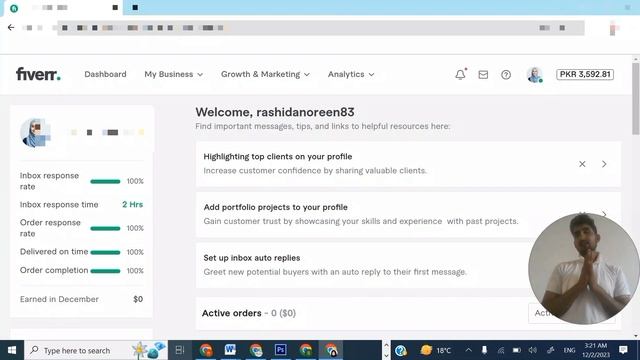This screenshot has width=640, height=360.
Task: Select the seller profile picture in sidebar
Action: pos(35,133)
